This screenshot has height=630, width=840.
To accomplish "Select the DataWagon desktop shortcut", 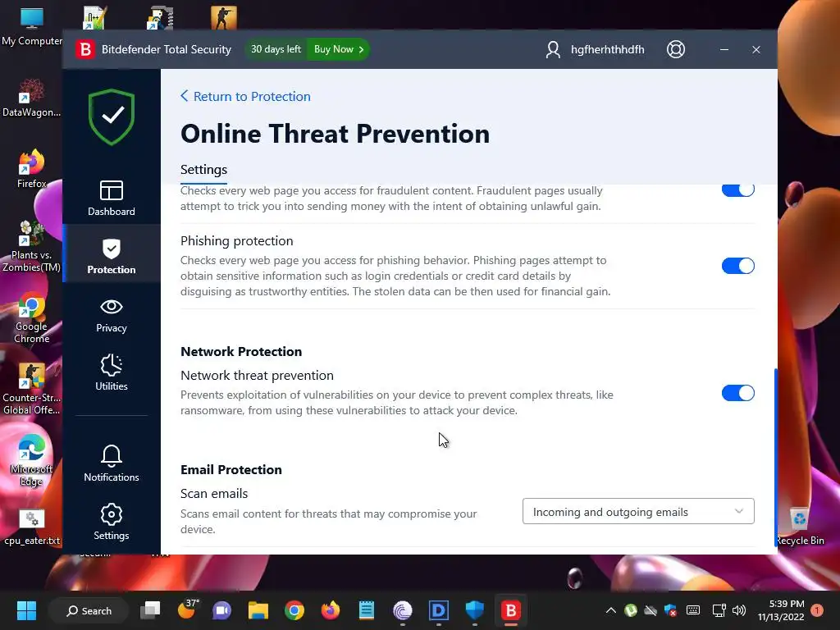I will pyautogui.click(x=32, y=98).
